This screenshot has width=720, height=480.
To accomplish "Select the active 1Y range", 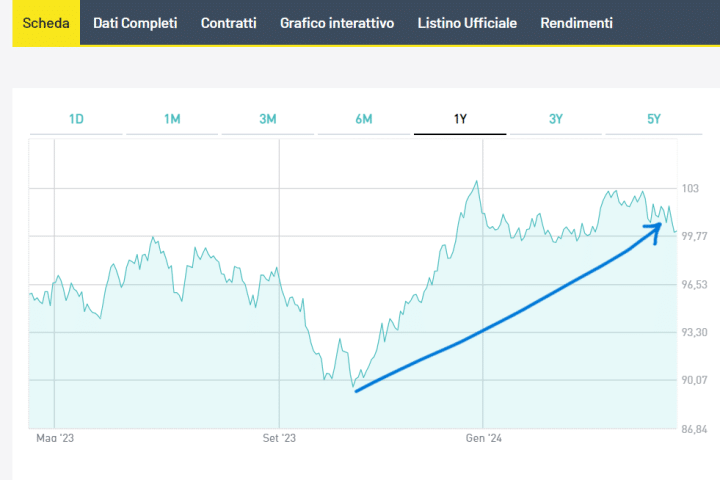I will pyautogui.click(x=460, y=119).
